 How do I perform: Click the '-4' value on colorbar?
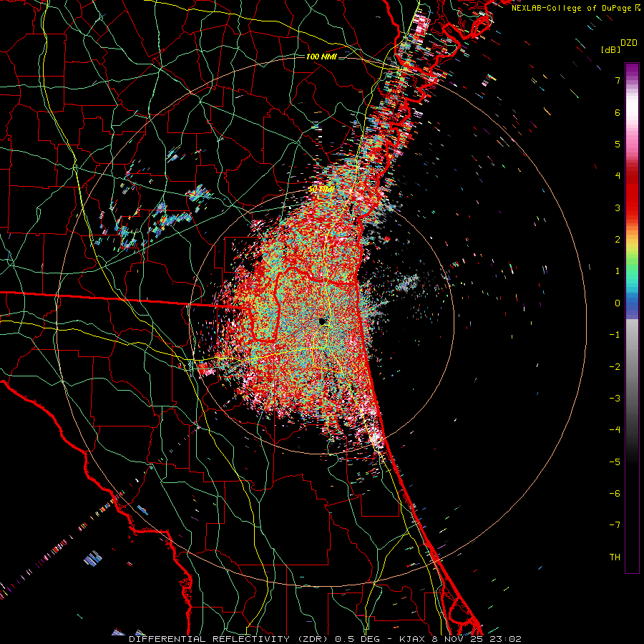coord(615,430)
